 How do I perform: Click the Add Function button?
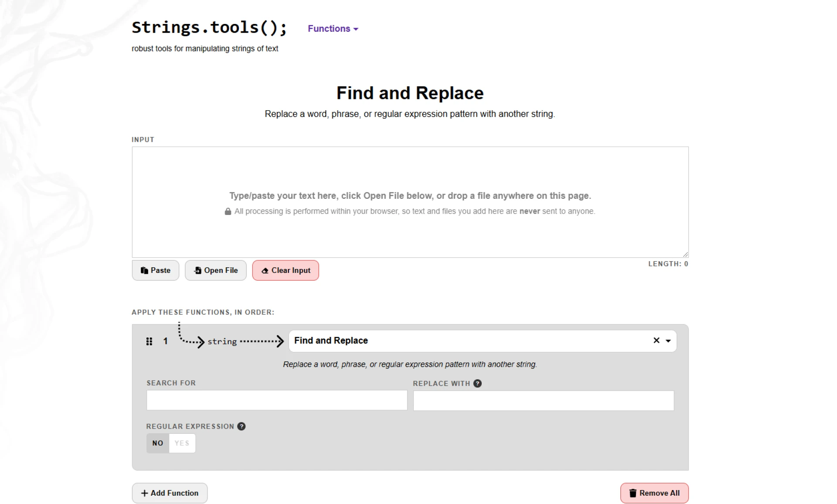click(x=170, y=493)
